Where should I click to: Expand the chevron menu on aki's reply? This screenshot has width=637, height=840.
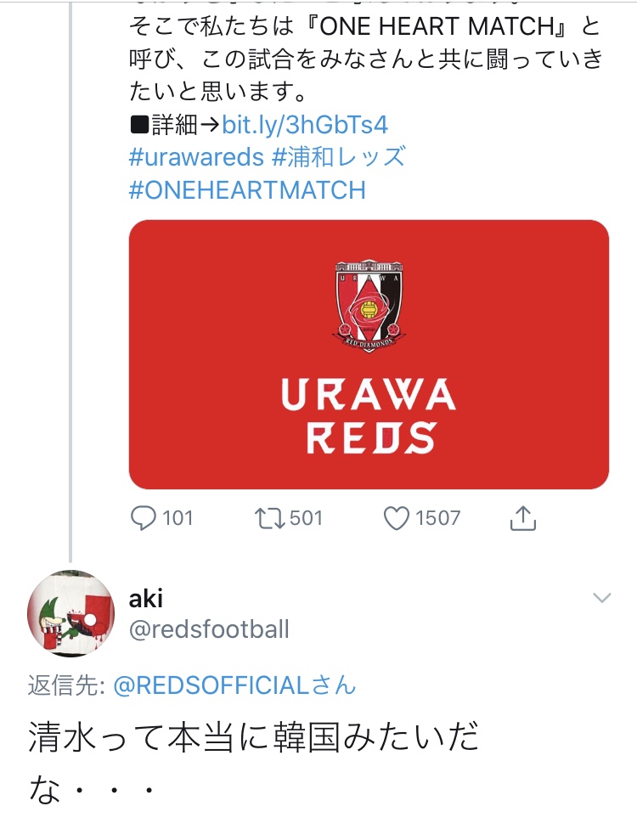pos(601,598)
